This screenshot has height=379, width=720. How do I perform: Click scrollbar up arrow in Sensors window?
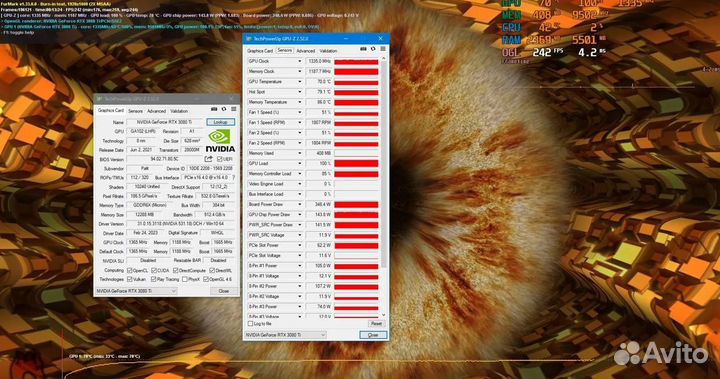pos(384,59)
